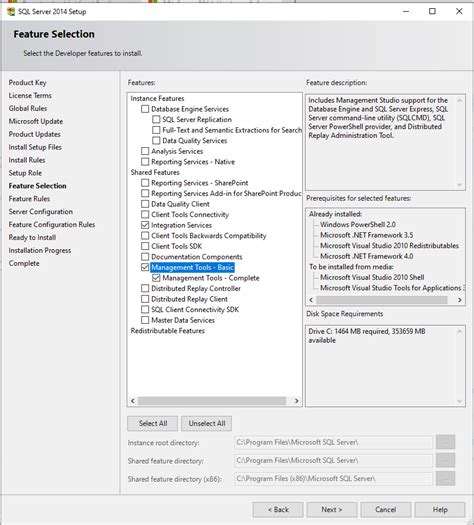Screen dimensions: 474x525
Task: Click Installation Progress step in sidebar
Action: pos(40,250)
